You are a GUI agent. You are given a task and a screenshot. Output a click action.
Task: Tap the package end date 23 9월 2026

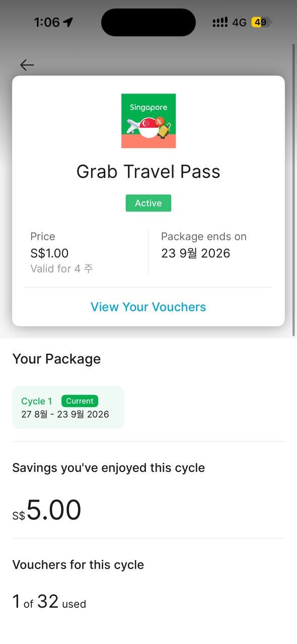[x=196, y=253]
